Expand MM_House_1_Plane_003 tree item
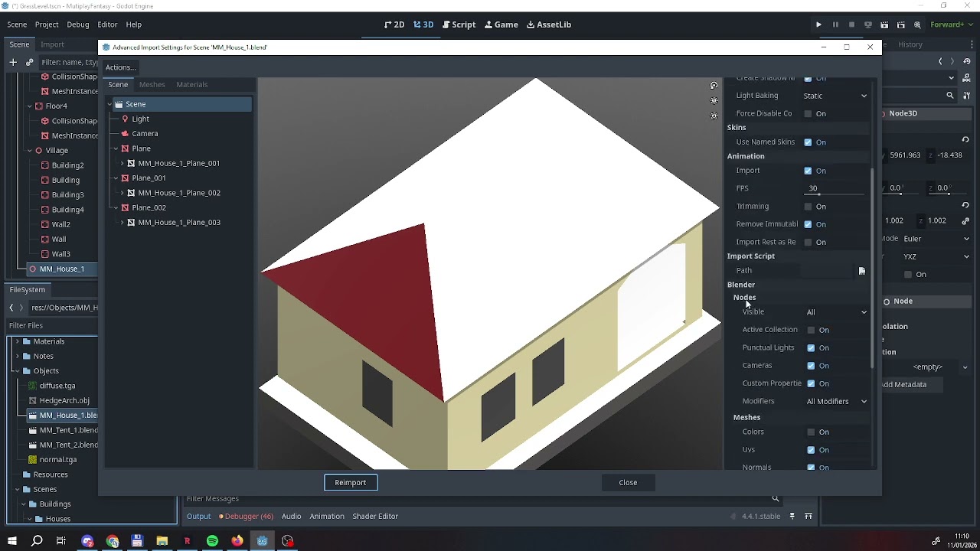980x551 pixels. tap(122, 223)
